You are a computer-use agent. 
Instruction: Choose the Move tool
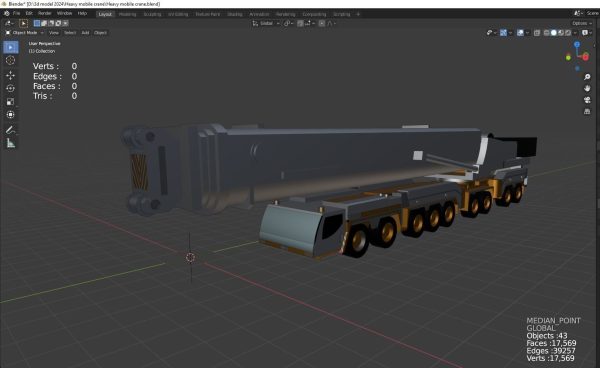point(11,75)
